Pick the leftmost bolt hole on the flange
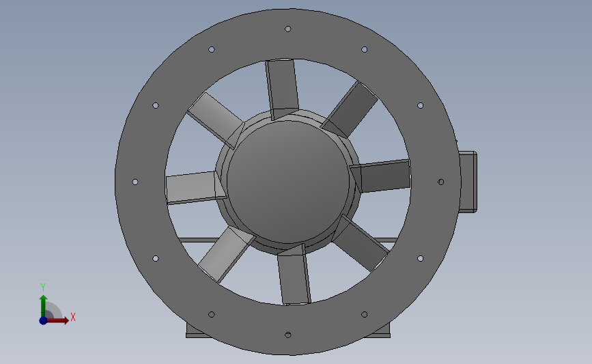 tap(135, 182)
